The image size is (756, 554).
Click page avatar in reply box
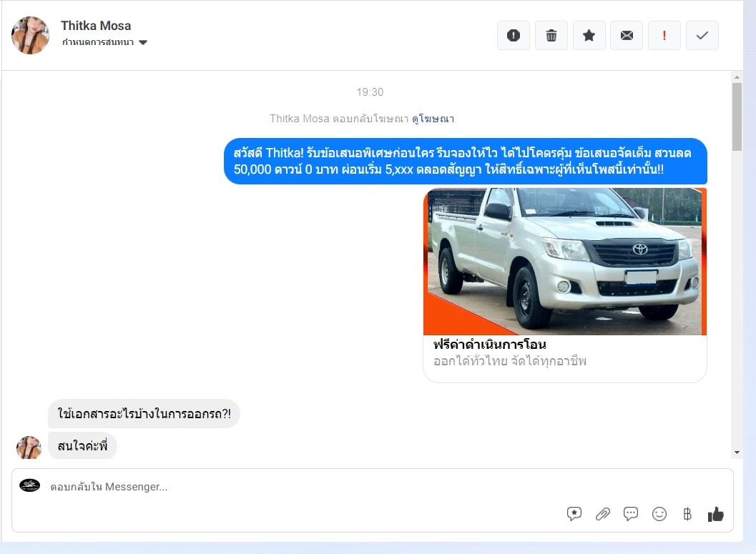(29, 485)
